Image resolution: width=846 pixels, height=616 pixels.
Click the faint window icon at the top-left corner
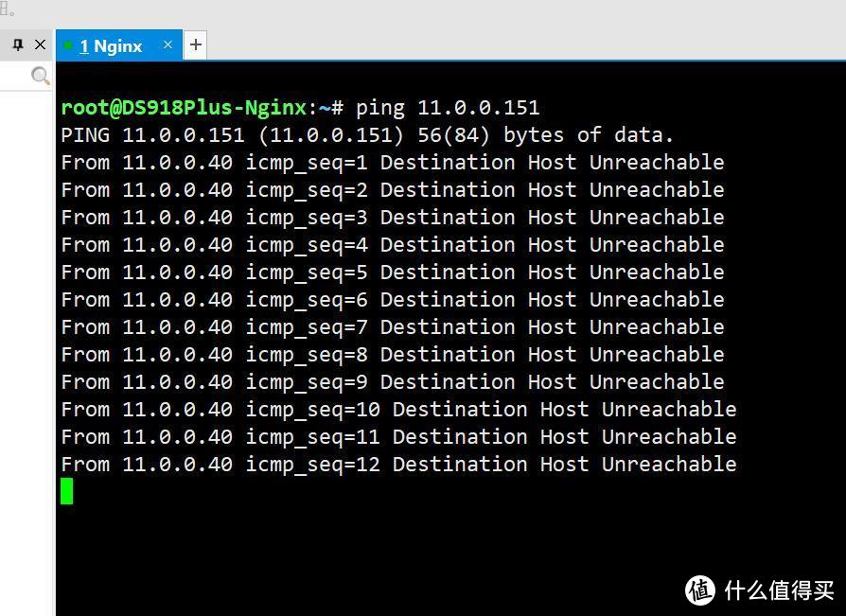pos(8,8)
